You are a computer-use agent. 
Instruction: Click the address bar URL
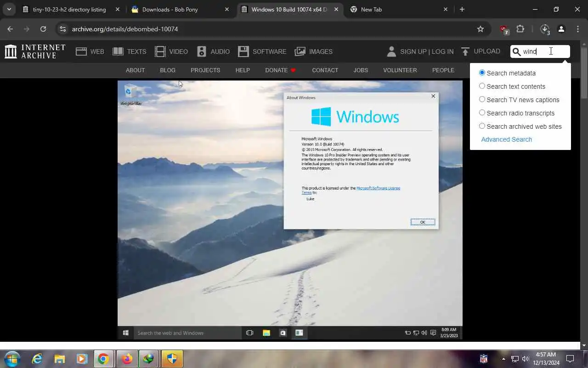click(125, 29)
